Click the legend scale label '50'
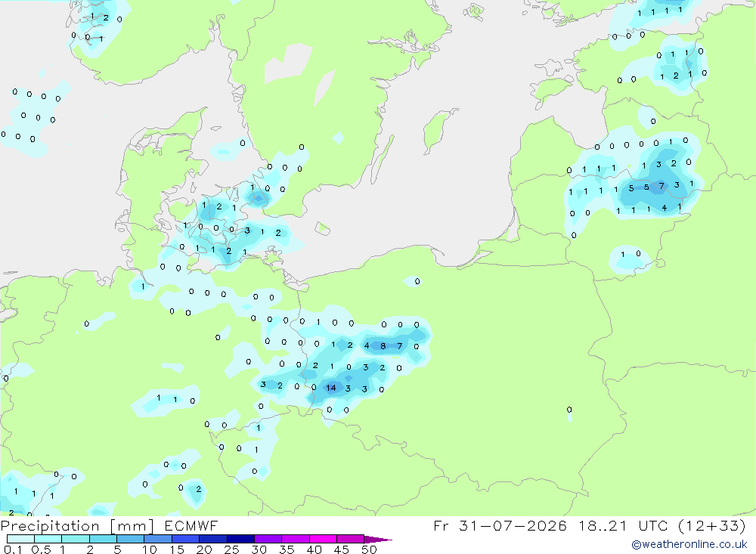 click(x=369, y=549)
